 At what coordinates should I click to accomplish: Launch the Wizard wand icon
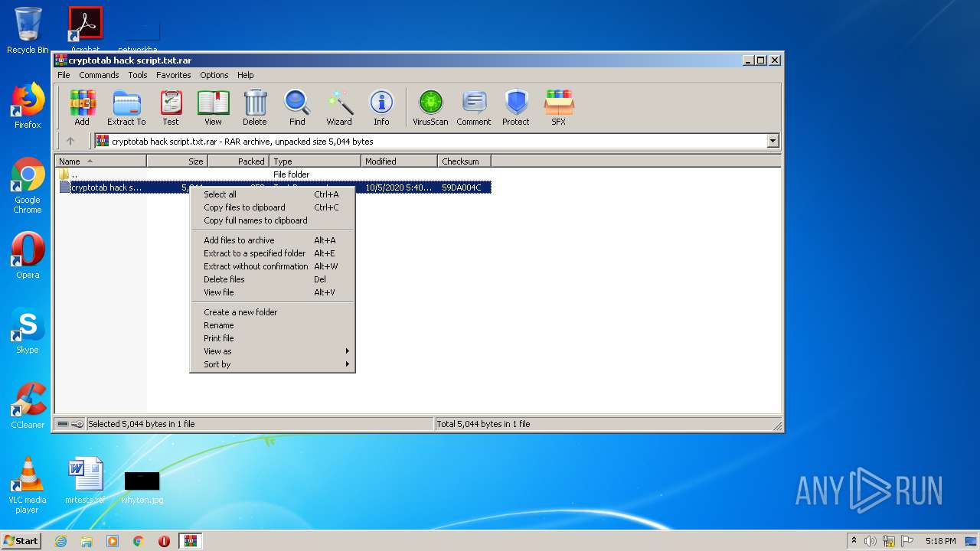[x=339, y=107]
